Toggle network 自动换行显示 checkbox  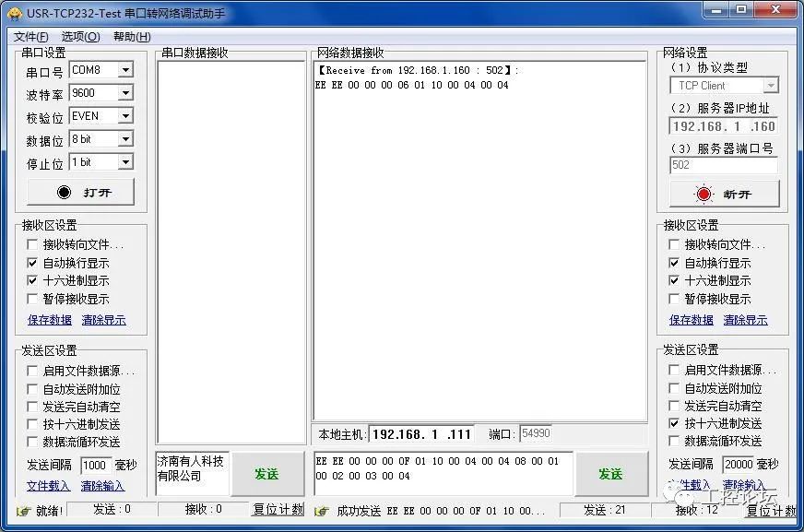pos(674,263)
